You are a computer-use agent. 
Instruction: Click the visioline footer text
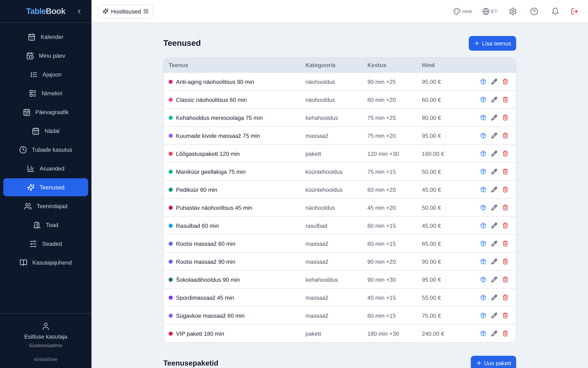click(x=46, y=359)
